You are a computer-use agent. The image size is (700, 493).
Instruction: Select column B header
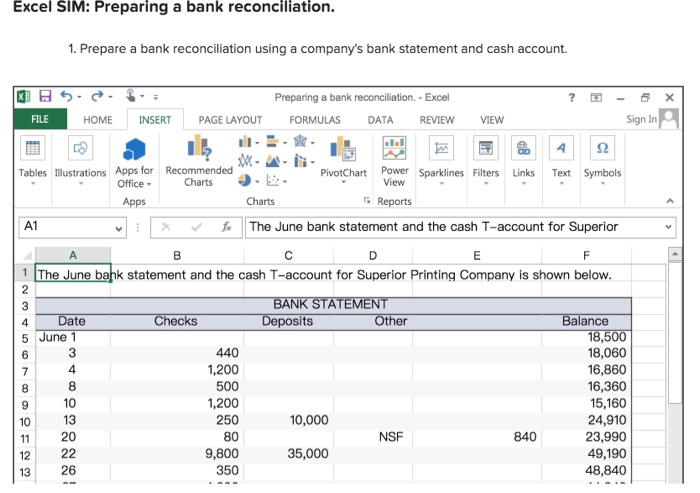(x=177, y=255)
